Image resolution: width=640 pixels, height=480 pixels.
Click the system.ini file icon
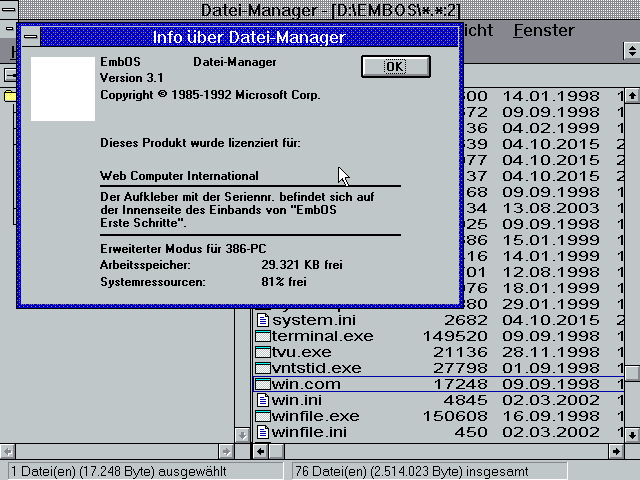264,320
